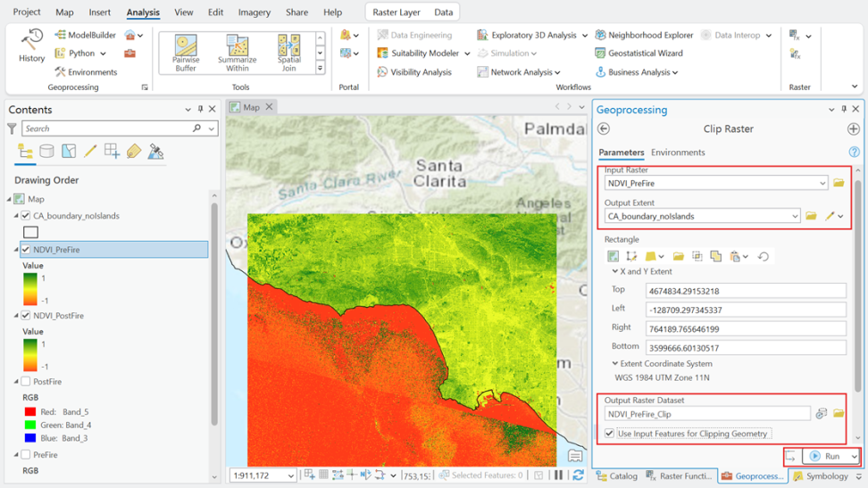Viewport: 868px width, 488px height.
Task: Collapse Extent Coordinate System section
Action: click(614, 363)
